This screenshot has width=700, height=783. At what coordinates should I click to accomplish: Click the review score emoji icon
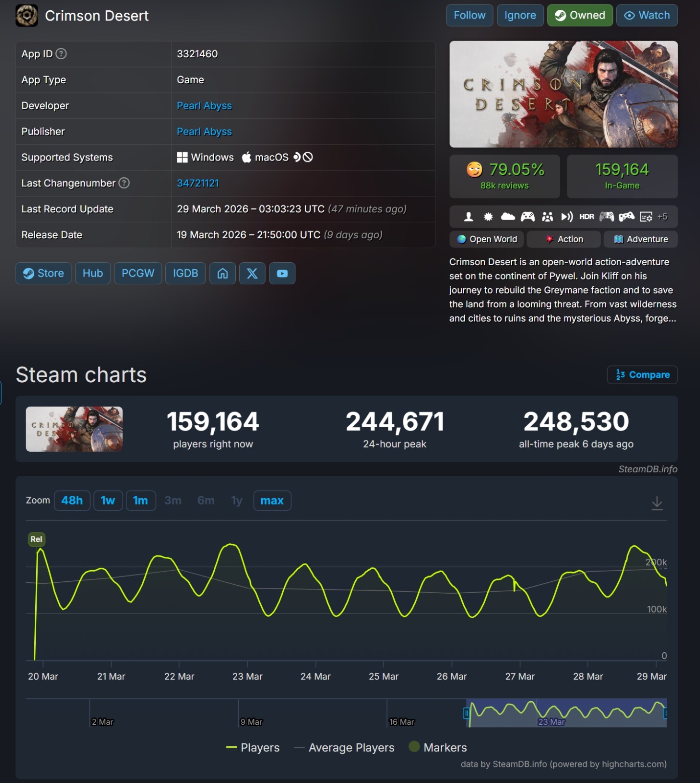474,169
